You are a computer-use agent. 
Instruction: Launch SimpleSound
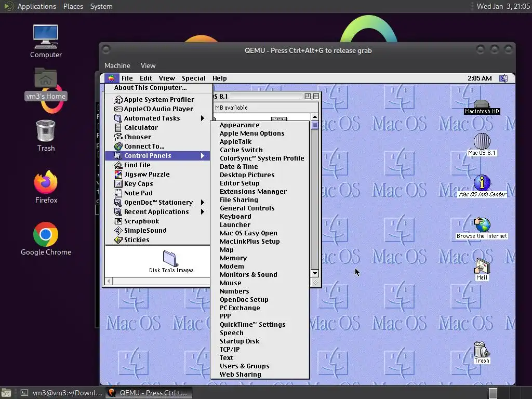point(157,230)
